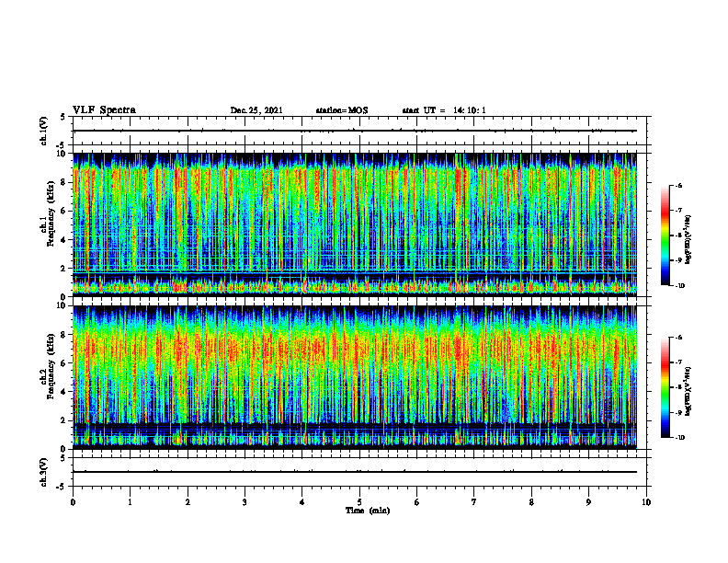Viewport: 728px width, 563px height.
Task: Click the "VLF Spectra" plot title
Action: coord(104,110)
